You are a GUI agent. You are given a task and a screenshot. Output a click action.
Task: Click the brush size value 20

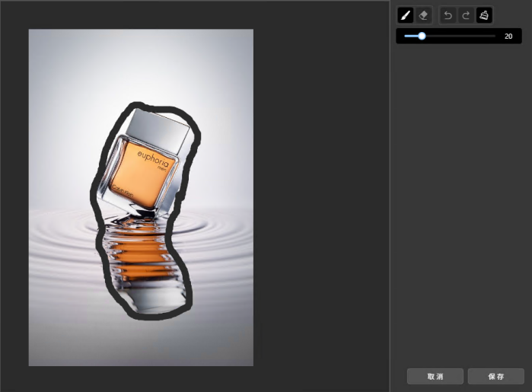pos(508,36)
